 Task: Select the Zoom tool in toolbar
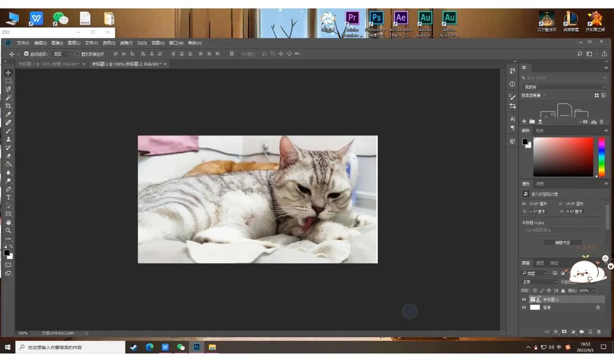(x=8, y=231)
